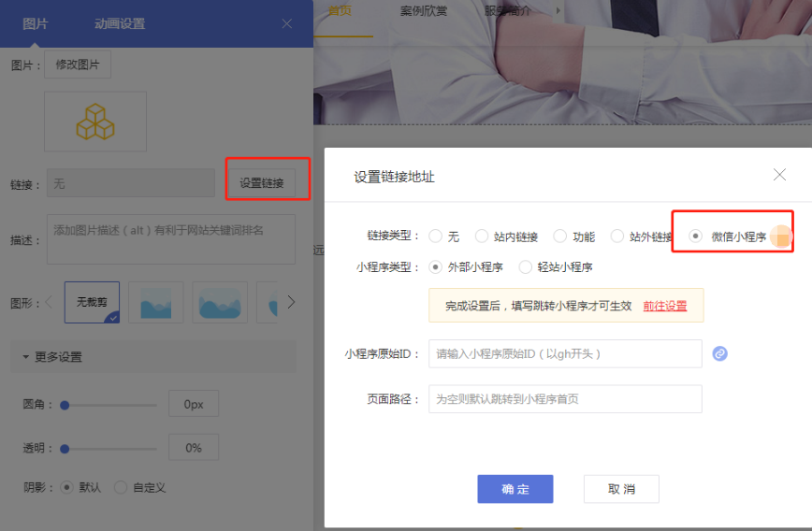Click the 小程序原始ID input field

(565, 354)
